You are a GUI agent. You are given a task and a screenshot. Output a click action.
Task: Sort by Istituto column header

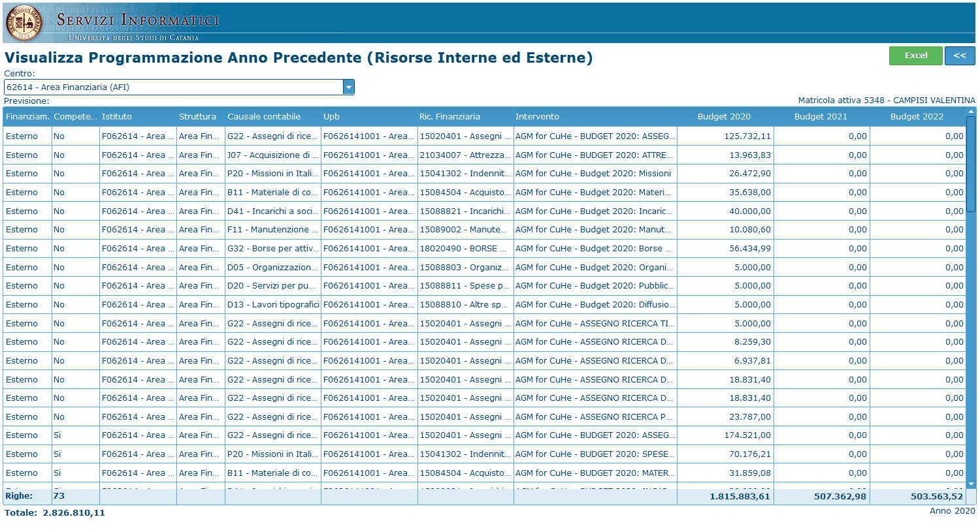[x=138, y=117]
